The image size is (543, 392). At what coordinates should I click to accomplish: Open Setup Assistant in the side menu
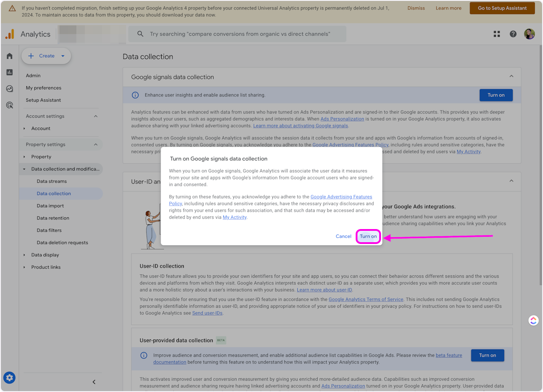coord(43,100)
